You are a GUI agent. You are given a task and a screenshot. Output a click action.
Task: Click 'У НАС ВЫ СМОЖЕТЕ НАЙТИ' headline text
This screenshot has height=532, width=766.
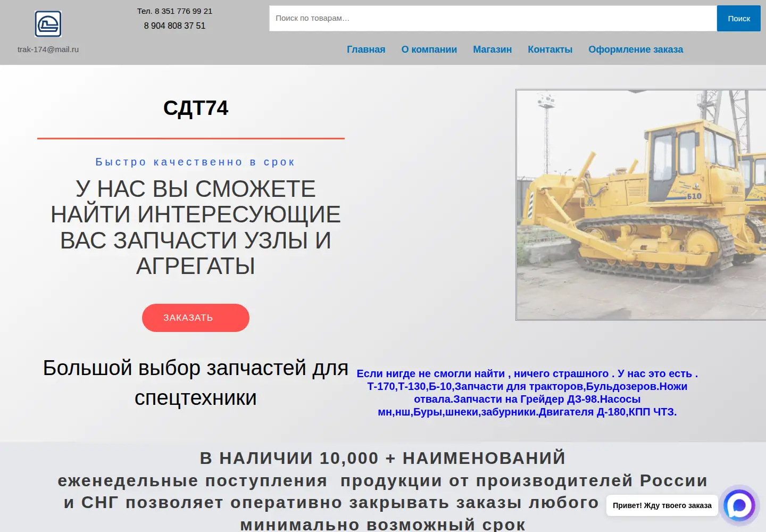196,227
